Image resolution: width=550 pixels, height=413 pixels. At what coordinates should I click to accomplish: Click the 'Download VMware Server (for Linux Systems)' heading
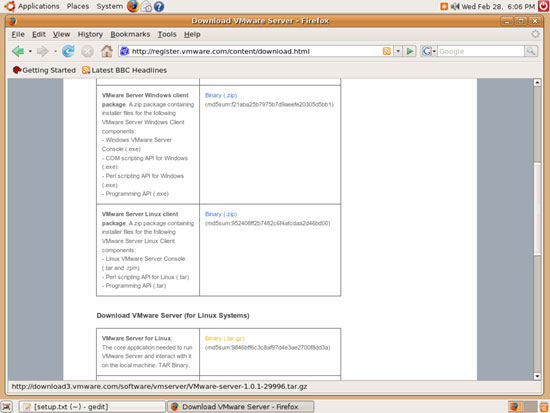[173, 315]
